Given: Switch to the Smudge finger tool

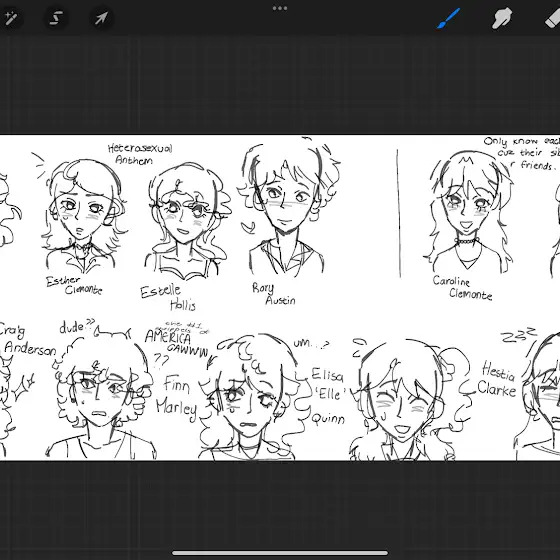Looking at the screenshot, I should (502, 19).
